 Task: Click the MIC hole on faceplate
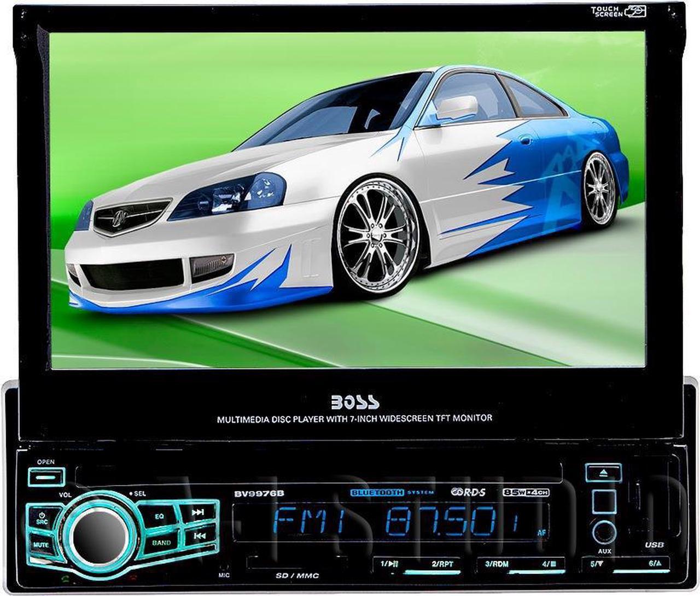pyautogui.click(x=224, y=566)
